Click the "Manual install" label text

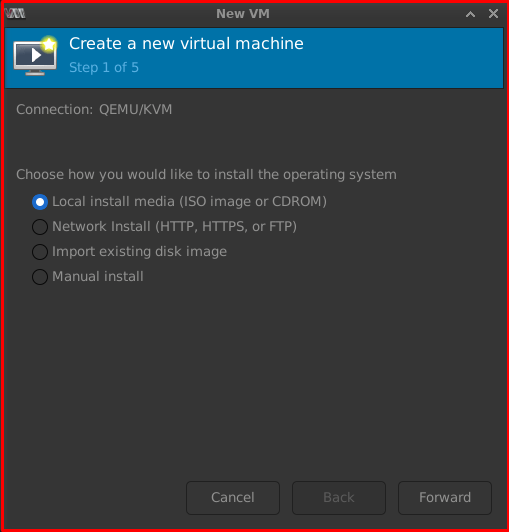click(98, 277)
